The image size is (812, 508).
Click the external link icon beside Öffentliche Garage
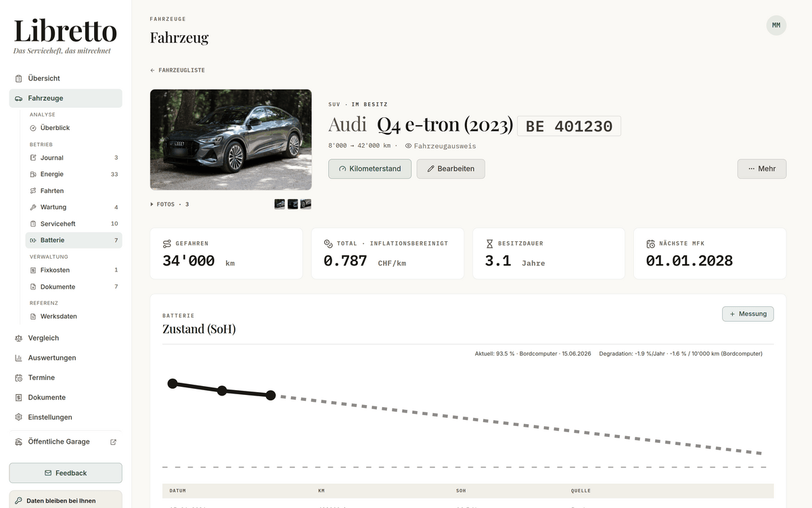click(x=113, y=442)
